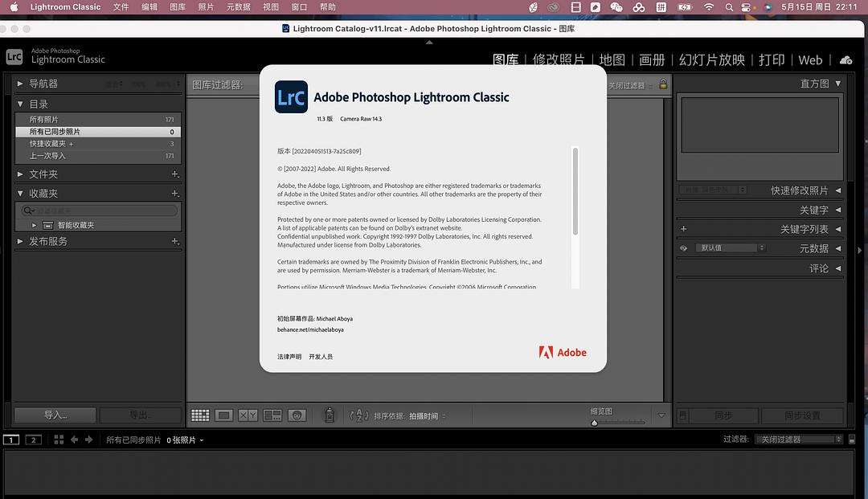Toggle the A-Z sort direction icon

[x=358, y=415]
